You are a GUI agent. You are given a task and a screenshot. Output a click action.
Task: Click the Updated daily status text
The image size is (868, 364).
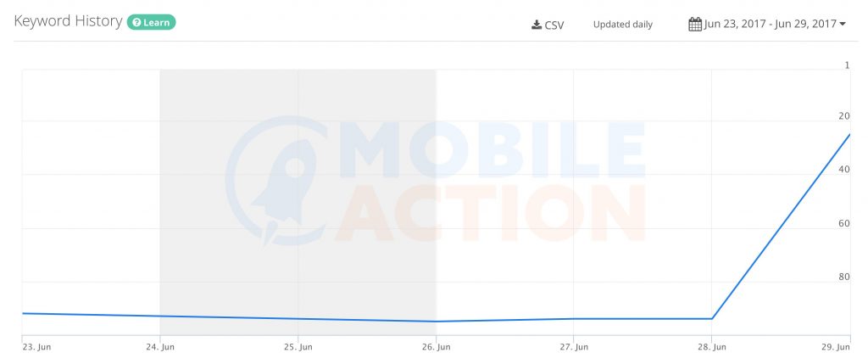(x=623, y=25)
